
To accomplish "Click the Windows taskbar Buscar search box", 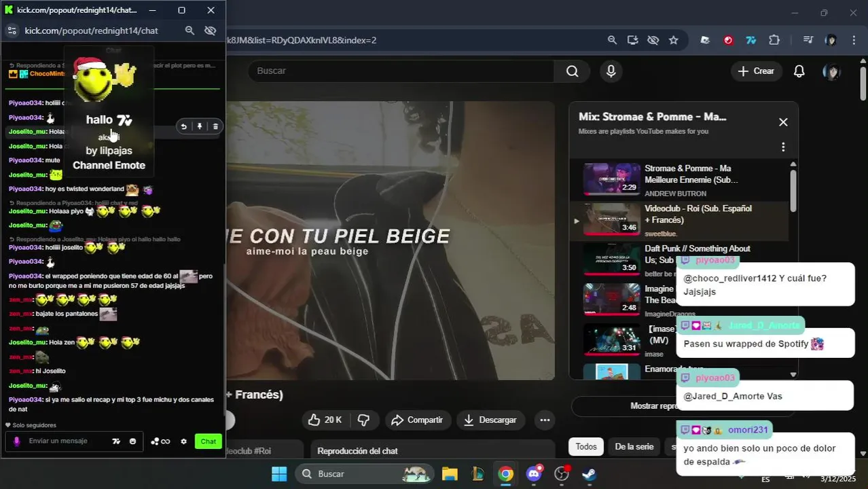I will 364,474.
